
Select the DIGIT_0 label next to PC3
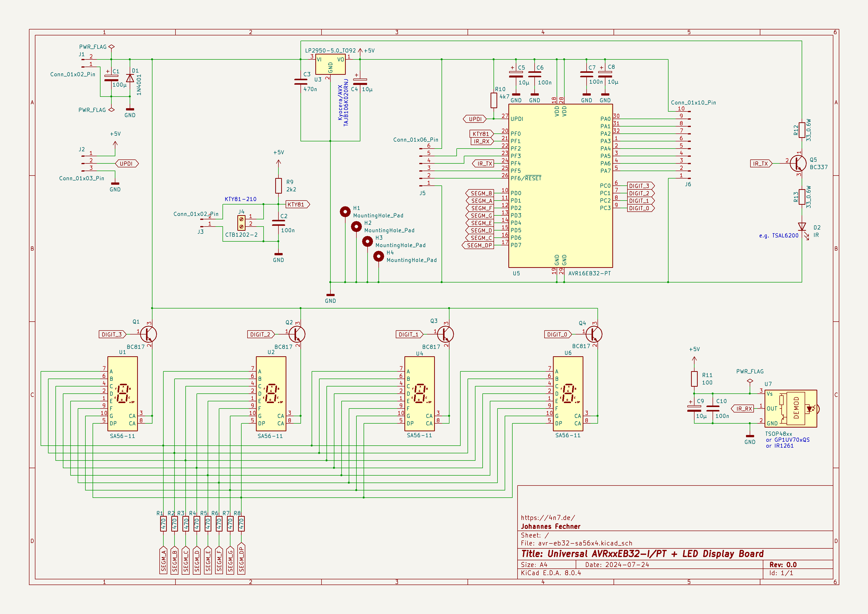(641, 208)
